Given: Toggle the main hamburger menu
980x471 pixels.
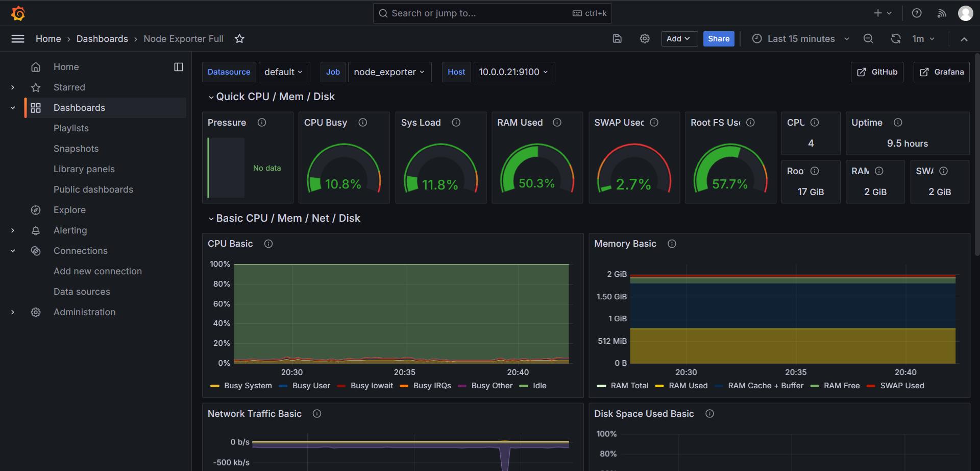Looking at the screenshot, I should coord(18,39).
